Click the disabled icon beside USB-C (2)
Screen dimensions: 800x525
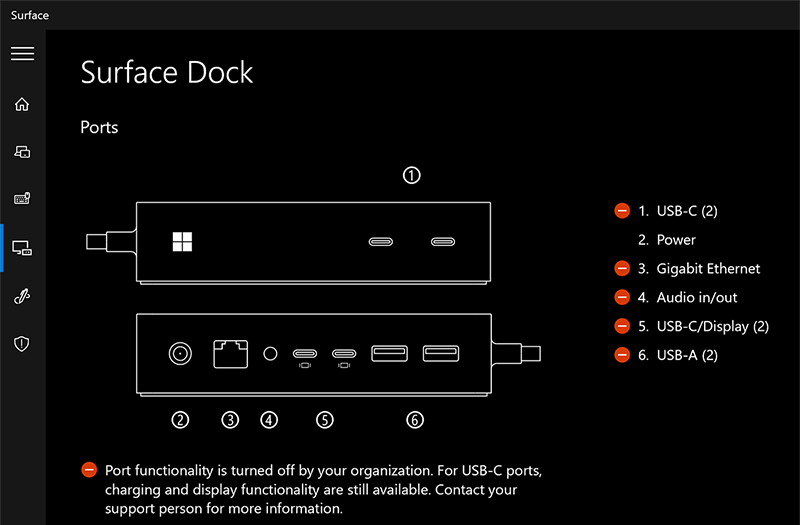click(622, 211)
